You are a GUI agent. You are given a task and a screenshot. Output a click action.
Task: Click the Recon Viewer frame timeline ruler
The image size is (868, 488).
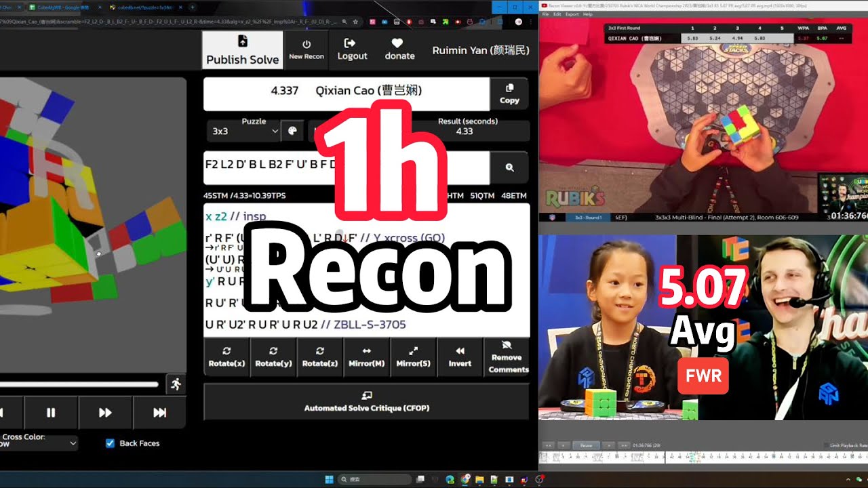[x=703, y=457]
